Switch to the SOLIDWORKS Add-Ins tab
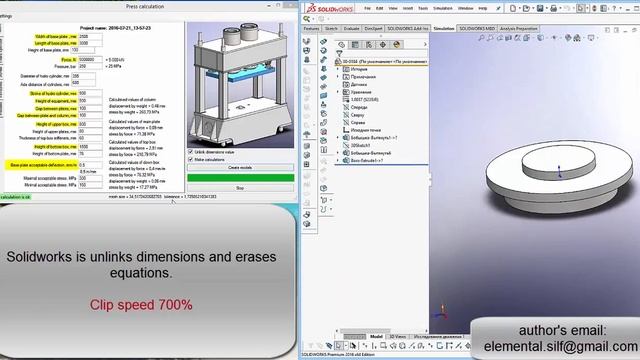This screenshot has height=360, width=640. pos(407,29)
